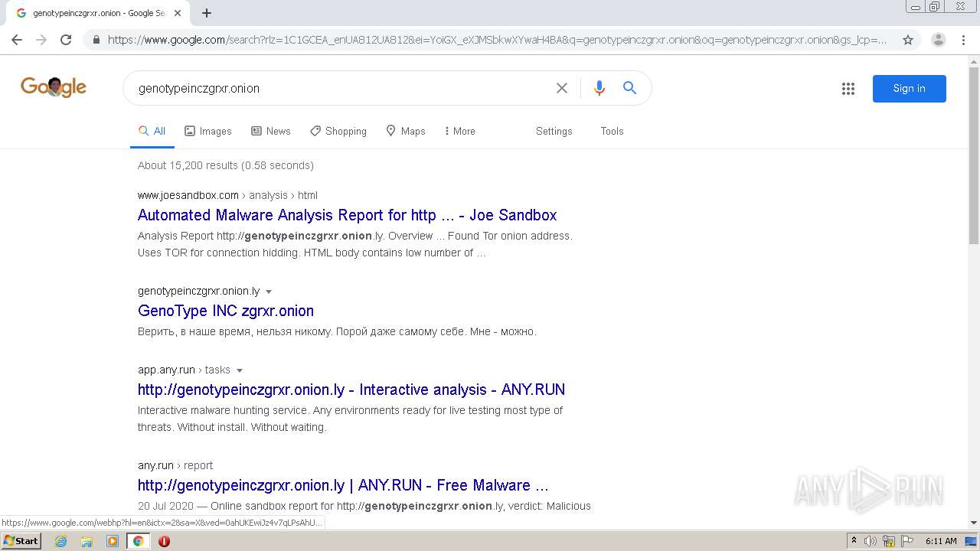Click the 'About 15,200 results' text
Screen dimensions: 980x551
pos(188,165)
